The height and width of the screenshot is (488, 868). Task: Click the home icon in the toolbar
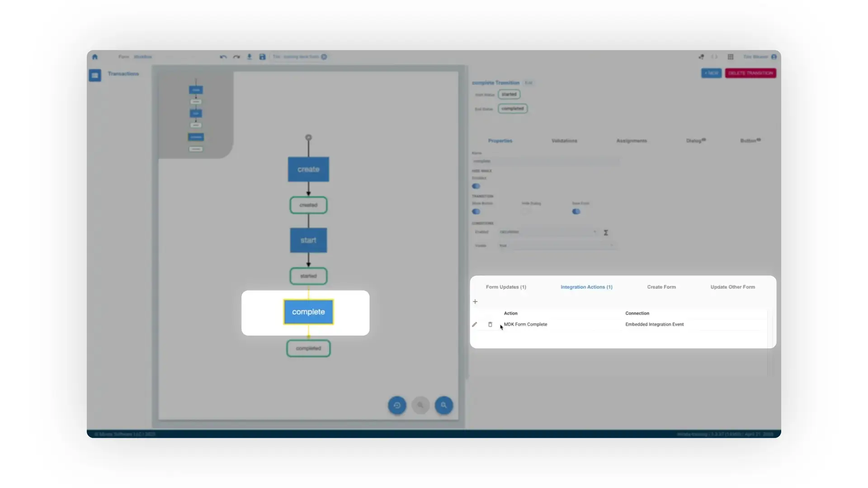95,56
